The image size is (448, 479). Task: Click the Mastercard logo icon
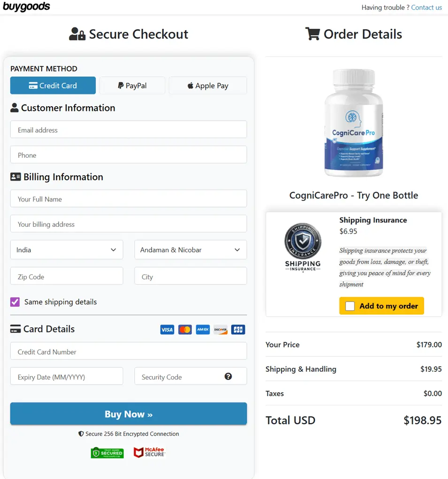[x=185, y=330]
